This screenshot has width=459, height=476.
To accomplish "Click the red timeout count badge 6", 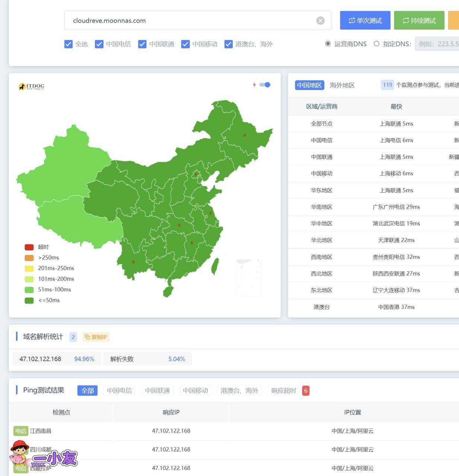I will 306,390.
